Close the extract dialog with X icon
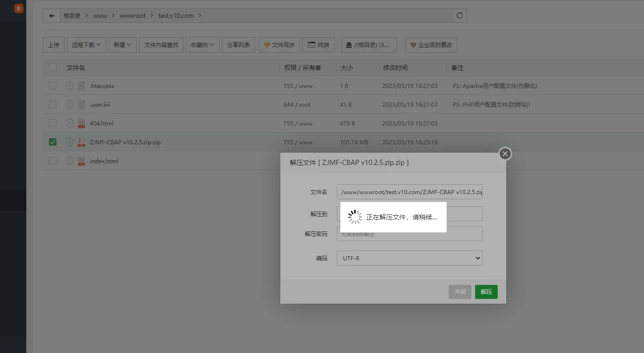 coord(505,154)
